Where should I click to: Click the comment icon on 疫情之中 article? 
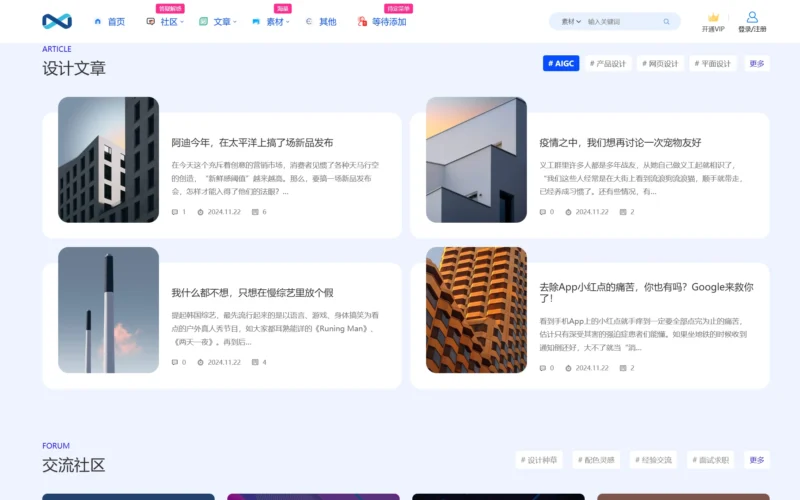click(543, 212)
